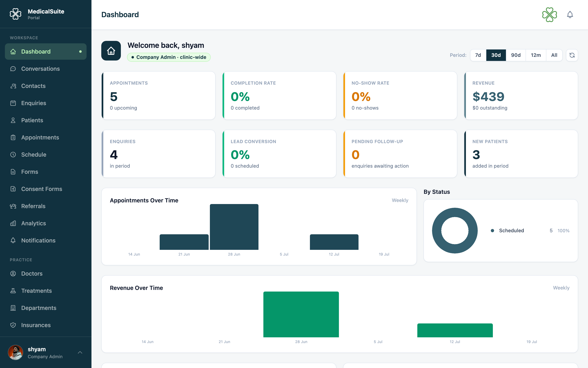This screenshot has width=588, height=368.
Task: Go to the Contacts page
Action: (46, 86)
